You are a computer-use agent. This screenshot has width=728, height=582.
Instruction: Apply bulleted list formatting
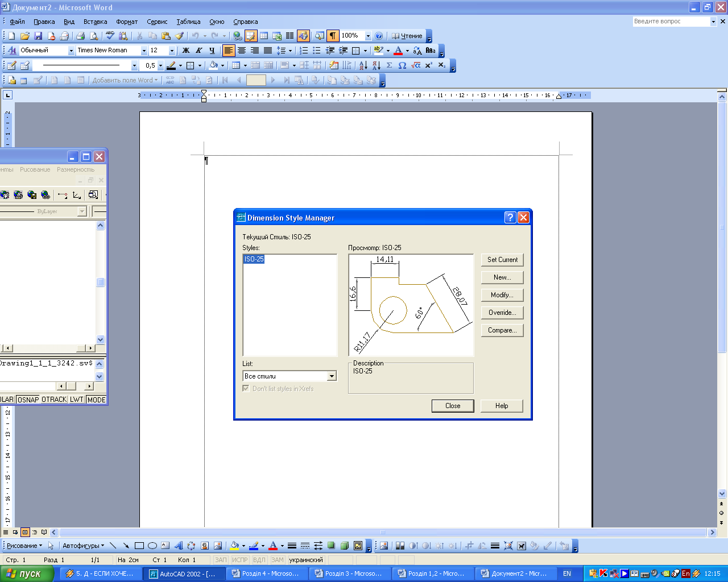pyautogui.click(x=317, y=51)
